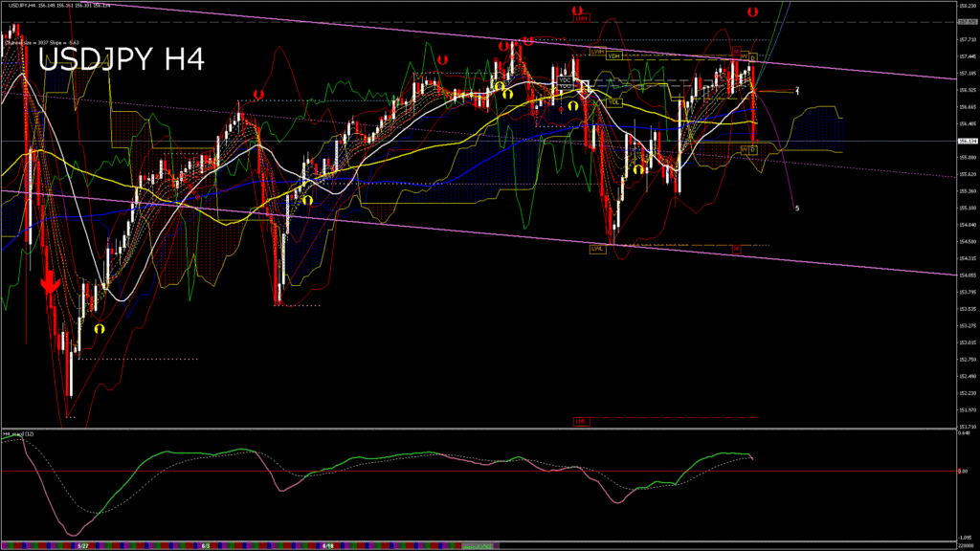980x551 pixels.
Task: Select the HA_macd (12) indicator label
Action: point(19,434)
